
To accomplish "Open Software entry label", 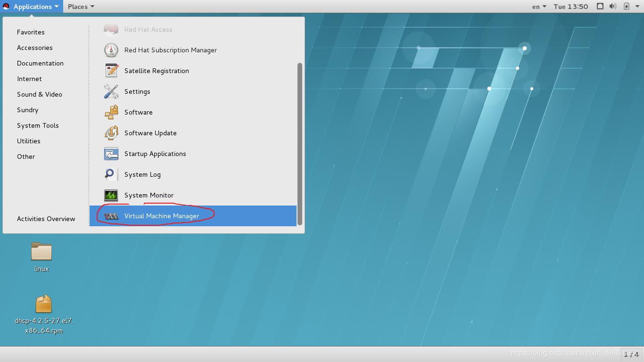I will tap(139, 112).
